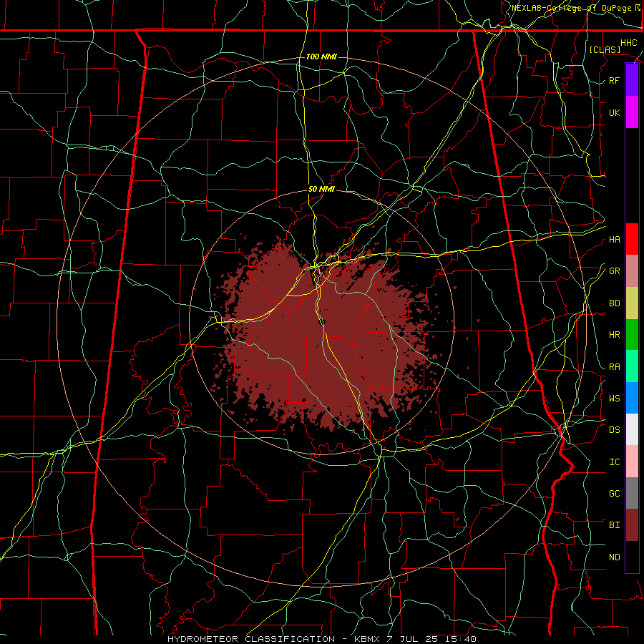Click the UK magenta legend swatch

coord(632,112)
